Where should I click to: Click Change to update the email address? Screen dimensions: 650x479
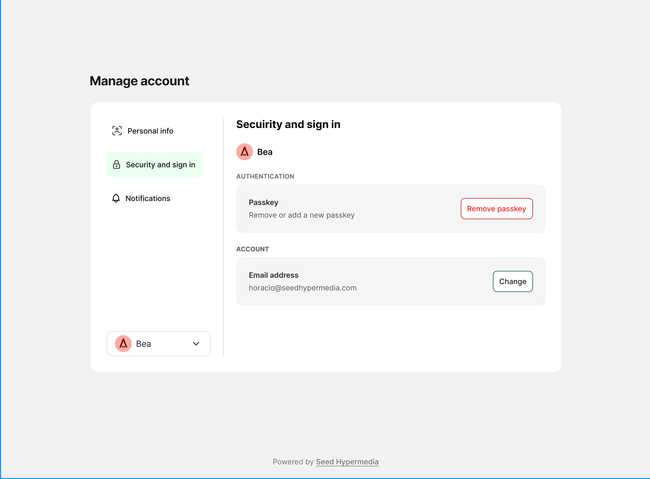coord(512,282)
